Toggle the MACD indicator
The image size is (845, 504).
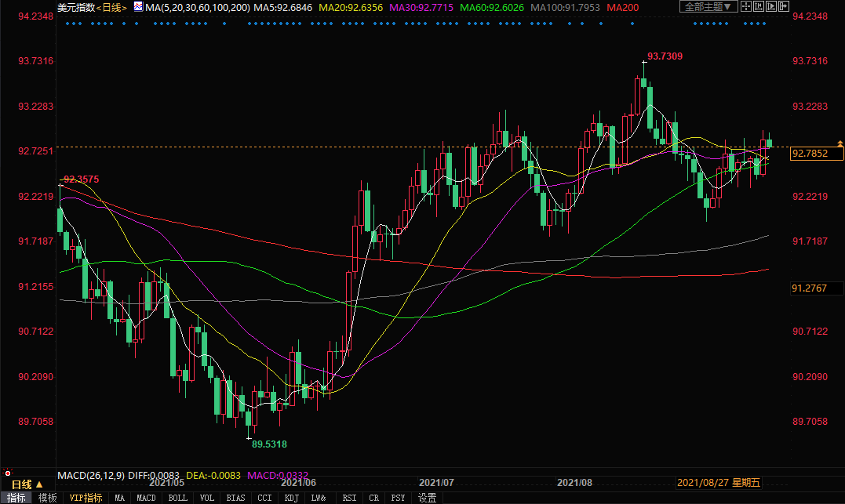coord(146,498)
